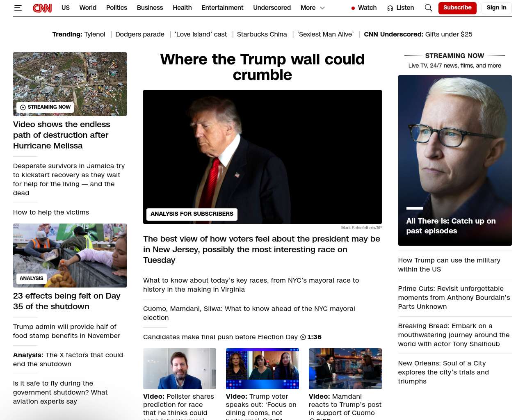Viewport: 525px width, 420px height.
Task: Open 'What to know about today's key races' story
Action: pyautogui.click(x=251, y=285)
